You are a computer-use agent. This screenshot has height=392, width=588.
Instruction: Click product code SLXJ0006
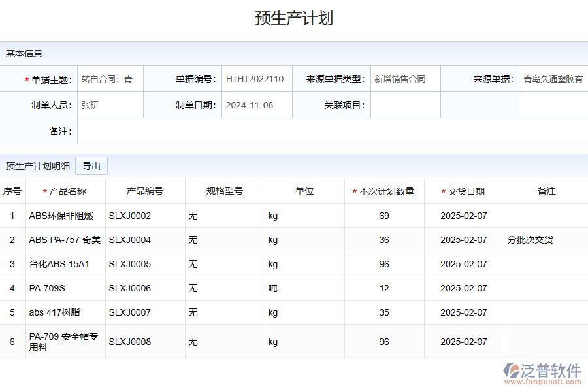pyautogui.click(x=130, y=288)
